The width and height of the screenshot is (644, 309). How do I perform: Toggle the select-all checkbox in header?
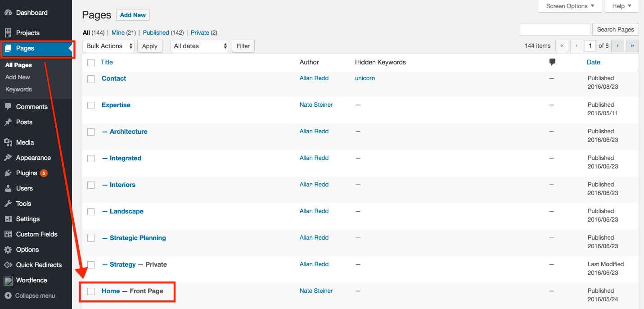coord(91,63)
